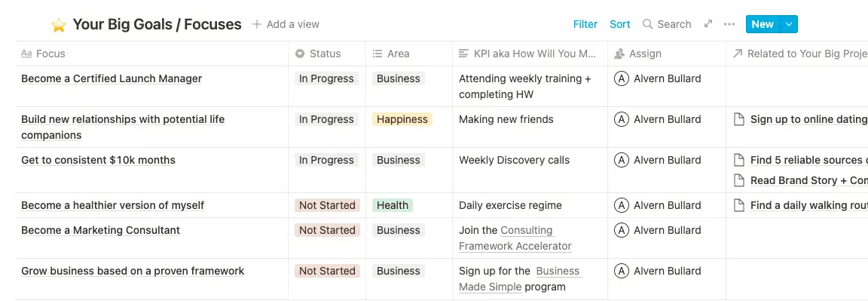
Task: Click the star emoji page icon
Action: pos(59,25)
